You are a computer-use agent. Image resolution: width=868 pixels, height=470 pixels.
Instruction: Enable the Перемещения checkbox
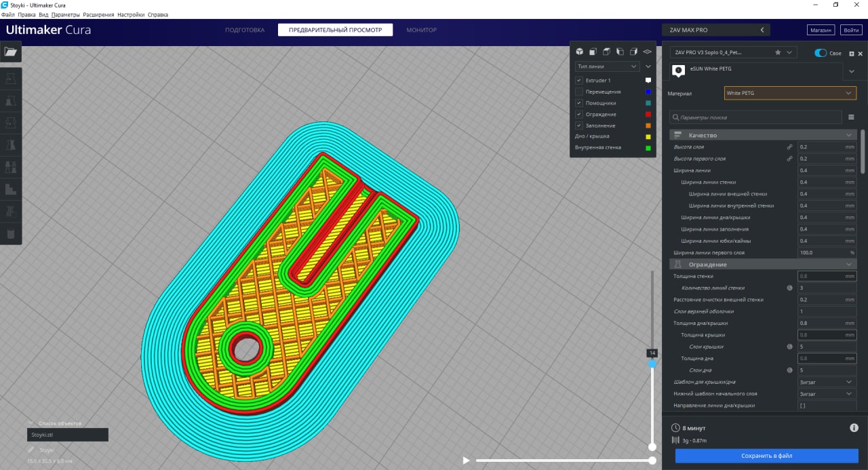pyautogui.click(x=579, y=92)
